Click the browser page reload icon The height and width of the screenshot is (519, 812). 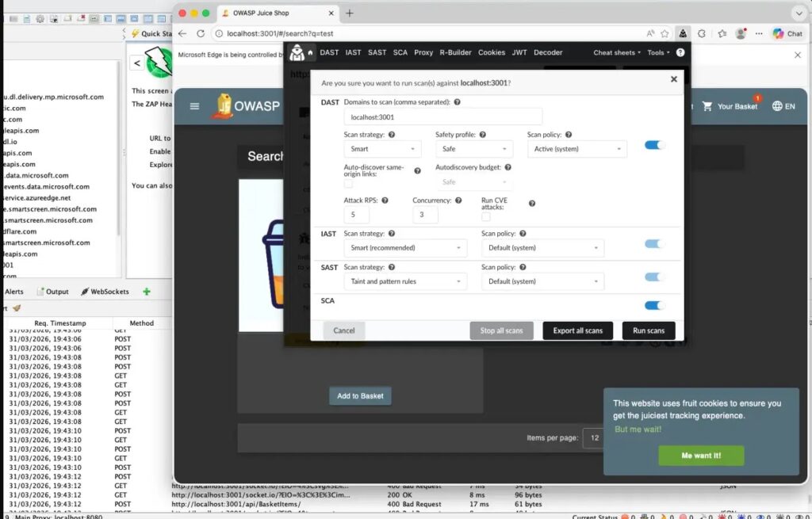[200, 34]
